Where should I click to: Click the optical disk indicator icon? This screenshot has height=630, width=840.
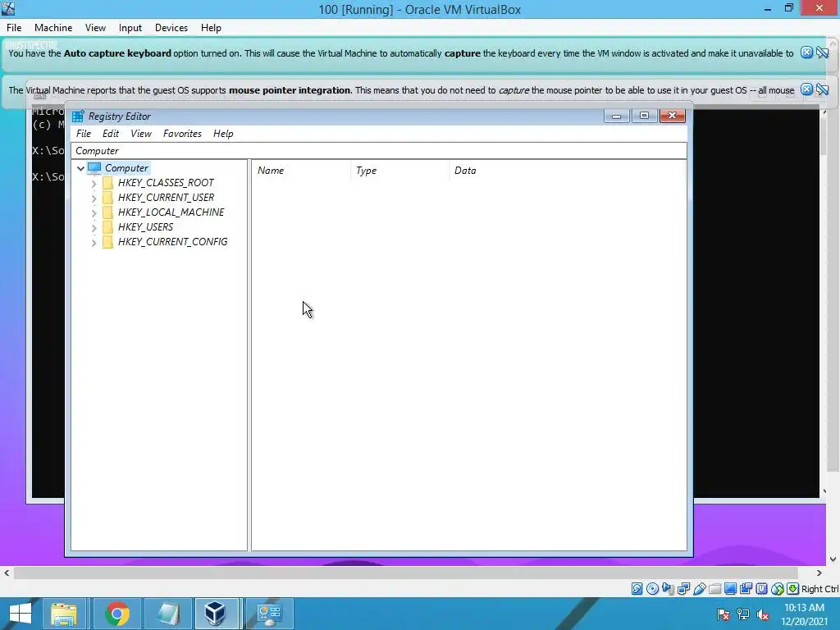tap(652, 589)
